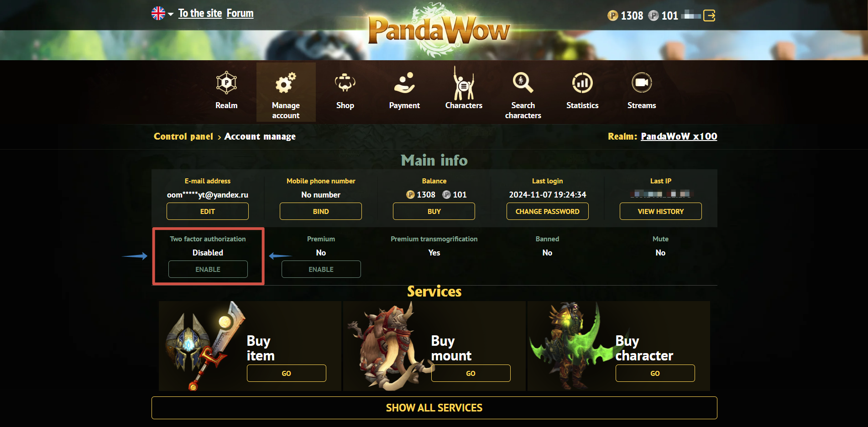The width and height of the screenshot is (868, 427).
Task: Open the Shop icon
Action: pos(345,83)
